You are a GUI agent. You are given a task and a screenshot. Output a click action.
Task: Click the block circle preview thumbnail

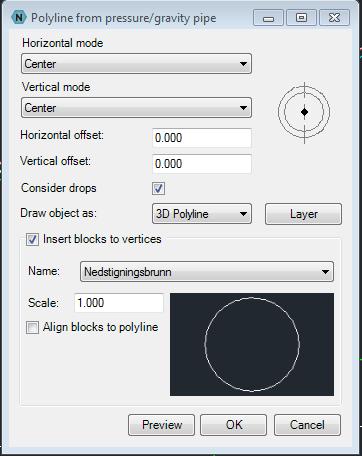coord(252,345)
